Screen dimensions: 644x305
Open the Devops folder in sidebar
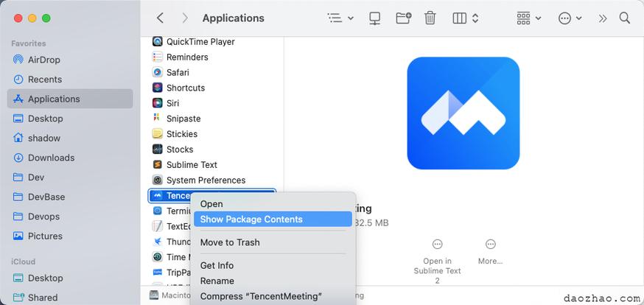click(70, 217)
